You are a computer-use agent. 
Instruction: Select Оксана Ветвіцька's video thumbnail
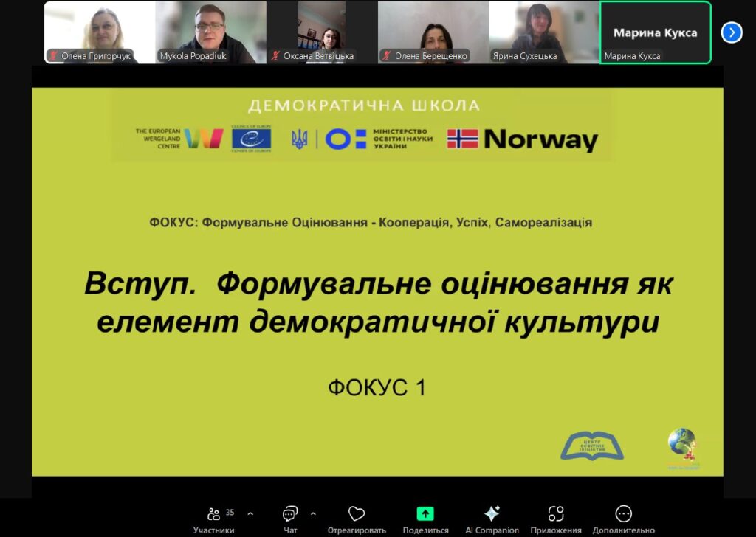[x=322, y=32]
